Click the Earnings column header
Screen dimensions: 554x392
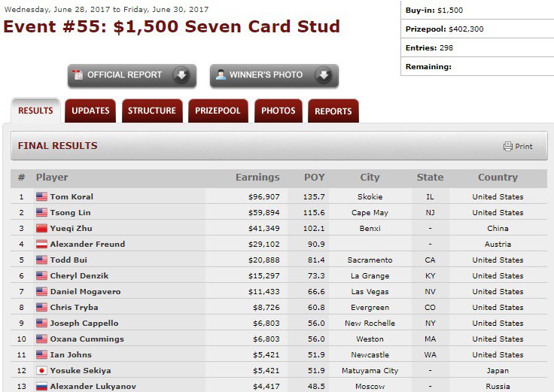257,178
